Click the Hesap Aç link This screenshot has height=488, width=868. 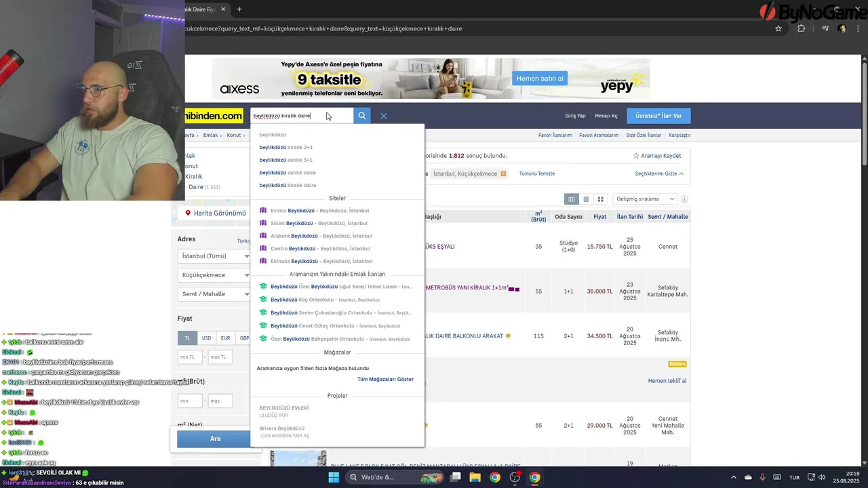click(x=606, y=116)
